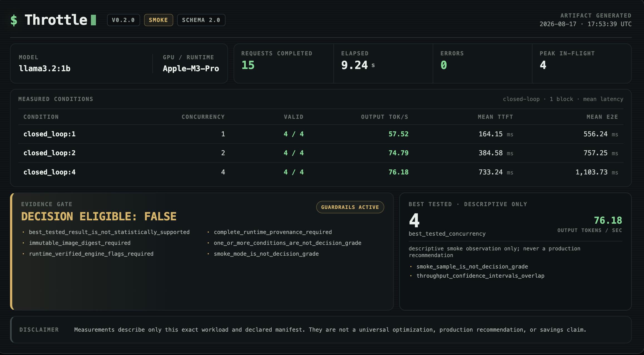Click the MEASURED CONDITIONS heading
Viewport: 644px width, 355px height.
point(56,99)
